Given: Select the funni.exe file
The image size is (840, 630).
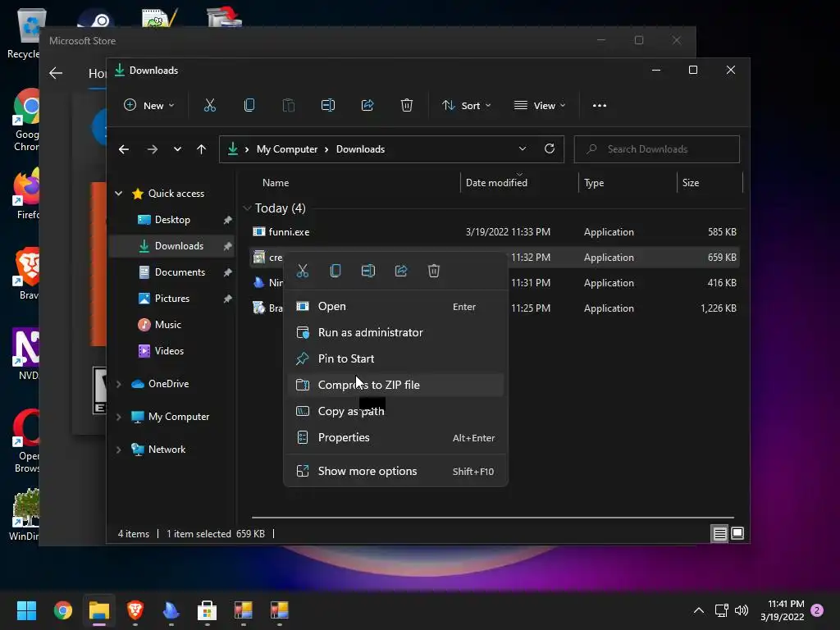Looking at the screenshot, I should coord(289,232).
